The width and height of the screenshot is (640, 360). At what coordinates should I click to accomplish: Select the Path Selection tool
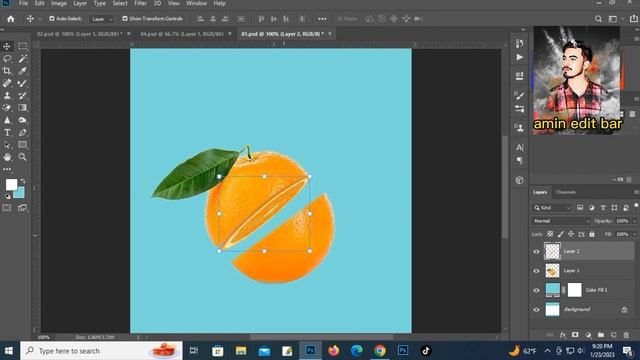coord(7,145)
